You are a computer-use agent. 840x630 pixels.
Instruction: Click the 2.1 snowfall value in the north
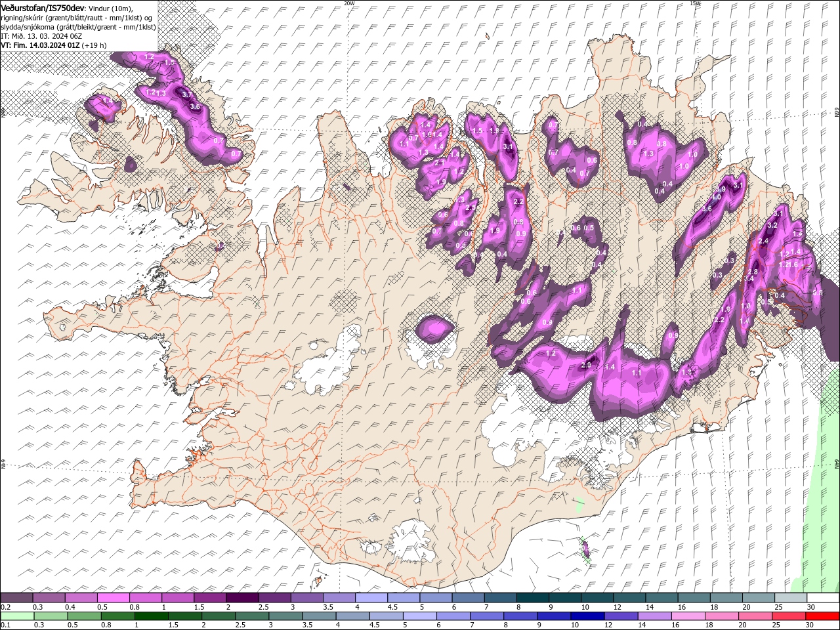440,163
